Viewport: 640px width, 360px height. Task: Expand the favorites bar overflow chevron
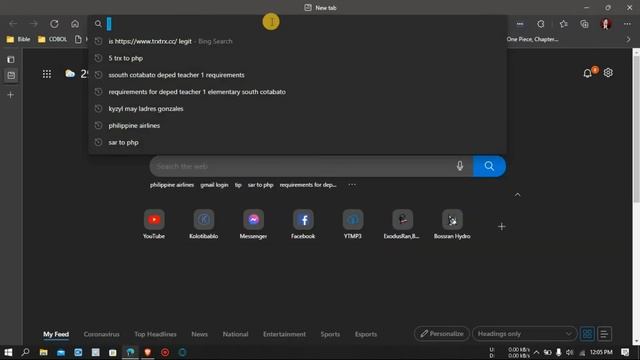[x=628, y=39]
